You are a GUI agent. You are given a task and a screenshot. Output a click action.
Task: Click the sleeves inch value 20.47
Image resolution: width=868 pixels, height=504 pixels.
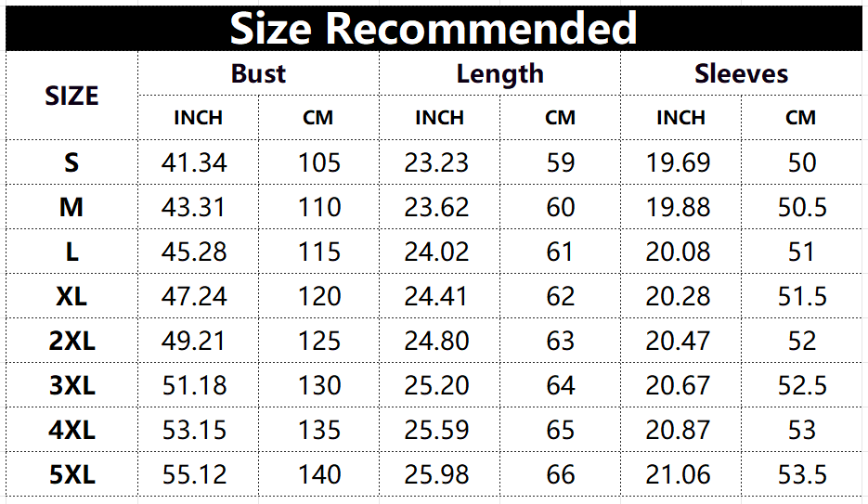point(678,341)
